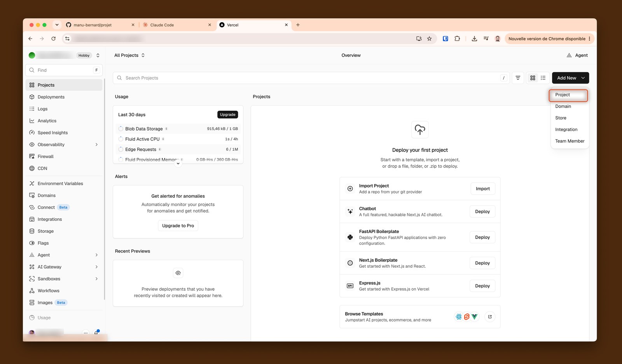This screenshot has height=364, width=622.
Task: Choose Domain from Add New menu
Action: (x=570, y=106)
